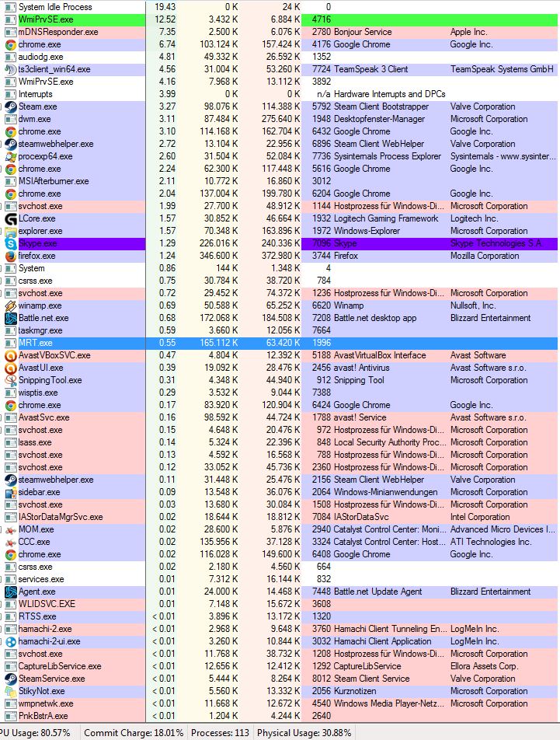Screen dimensions: 560x740
Task: Click the 'PnkBstrA.exe' process name
Action: click(x=43, y=716)
